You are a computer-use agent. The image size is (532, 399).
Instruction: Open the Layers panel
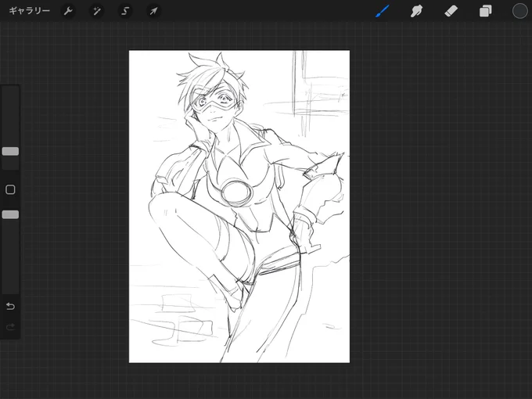pyautogui.click(x=486, y=11)
